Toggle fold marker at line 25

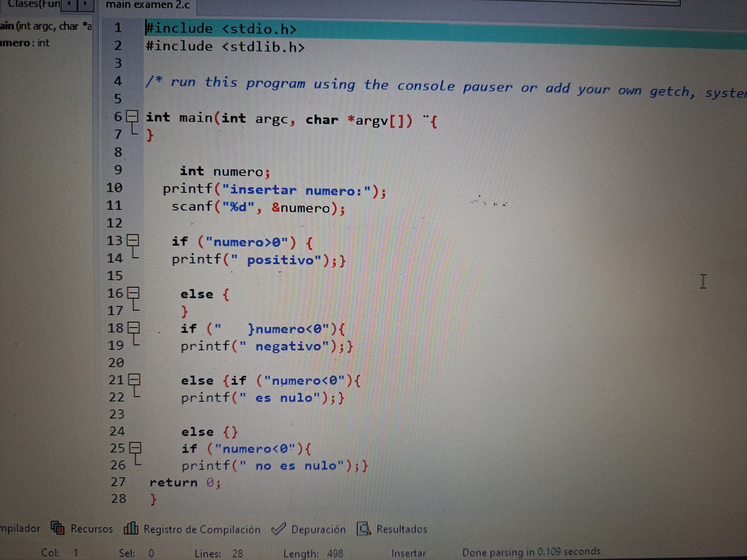coord(135,448)
